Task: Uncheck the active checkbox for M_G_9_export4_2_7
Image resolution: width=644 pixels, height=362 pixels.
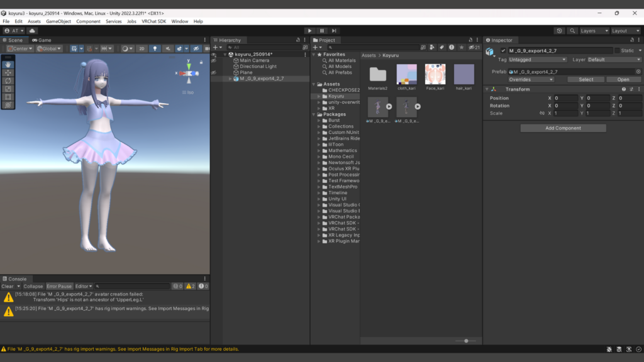Action: click(503, 50)
